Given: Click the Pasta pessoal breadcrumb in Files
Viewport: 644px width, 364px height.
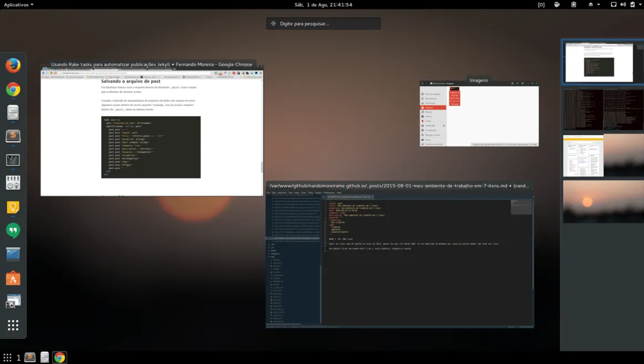Looking at the screenshot, I should point(437,84).
